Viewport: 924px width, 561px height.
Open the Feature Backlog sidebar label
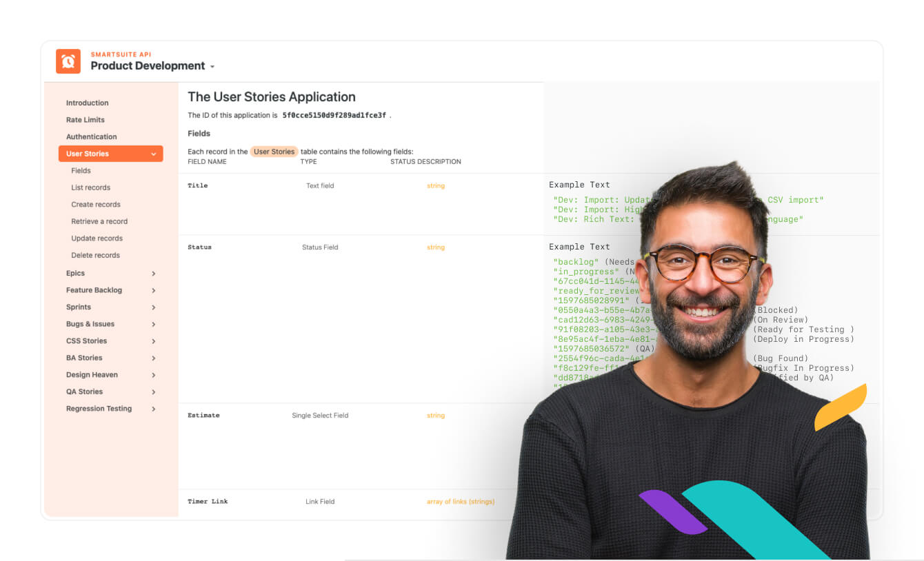(x=94, y=290)
